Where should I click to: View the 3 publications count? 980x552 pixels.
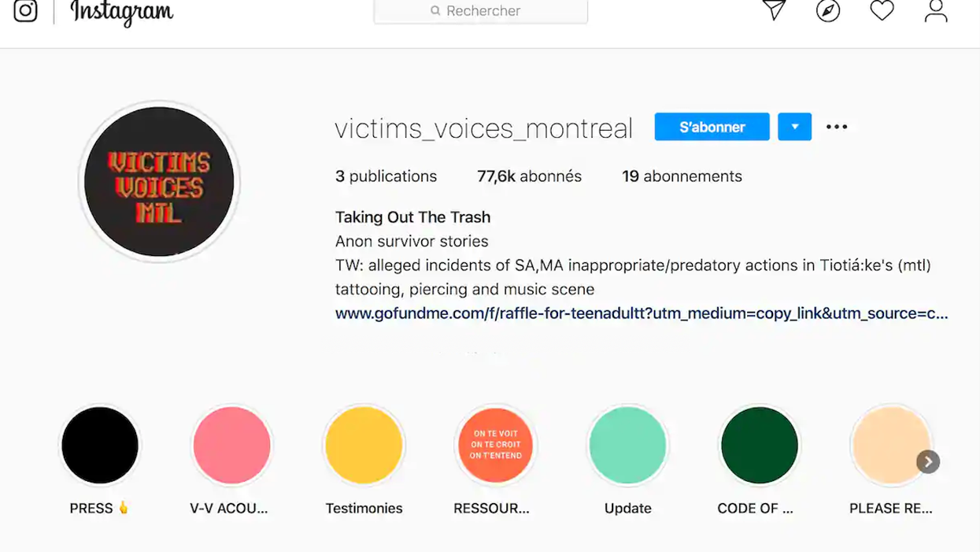tap(386, 176)
